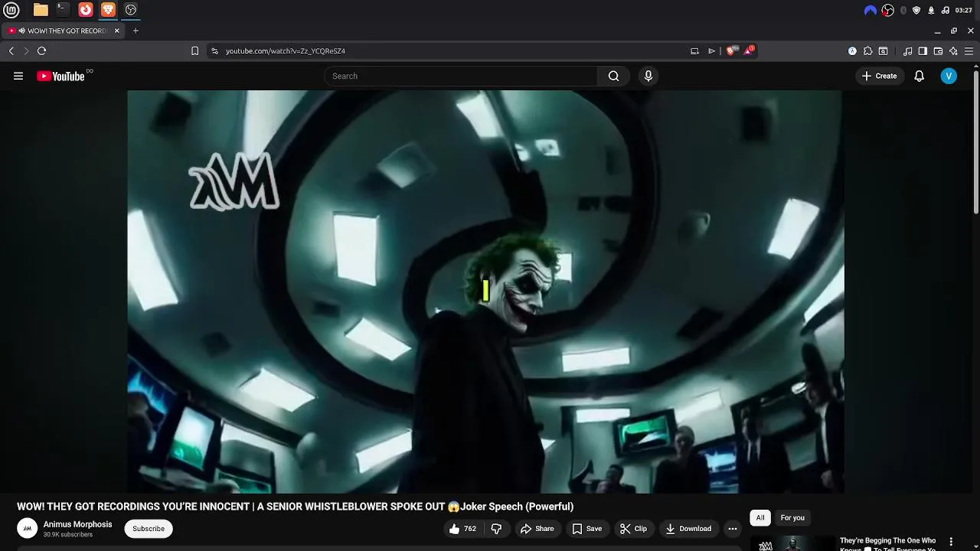Click the play/send icon in the address bar
Screen dimensions: 980x551
tap(711, 51)
